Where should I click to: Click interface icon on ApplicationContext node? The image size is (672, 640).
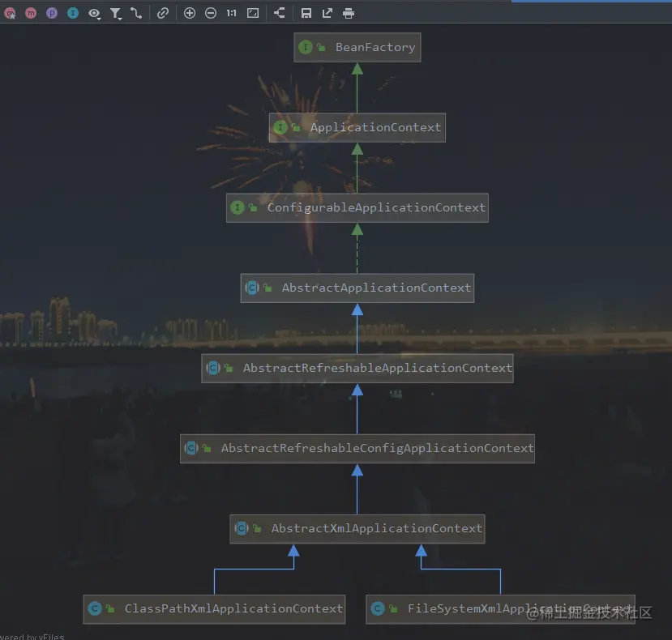click(280, 127)
